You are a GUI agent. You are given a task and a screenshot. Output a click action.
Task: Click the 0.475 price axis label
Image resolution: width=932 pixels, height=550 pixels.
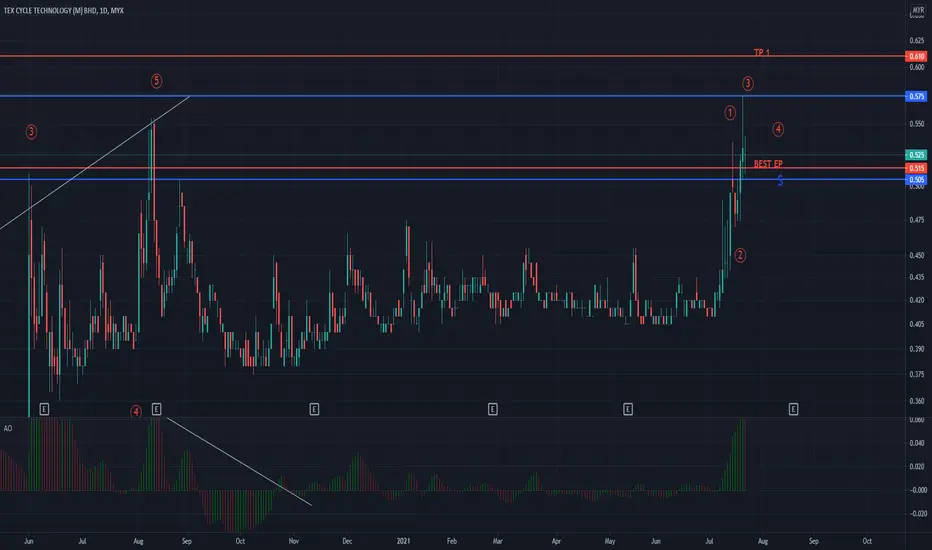[917, 220]
